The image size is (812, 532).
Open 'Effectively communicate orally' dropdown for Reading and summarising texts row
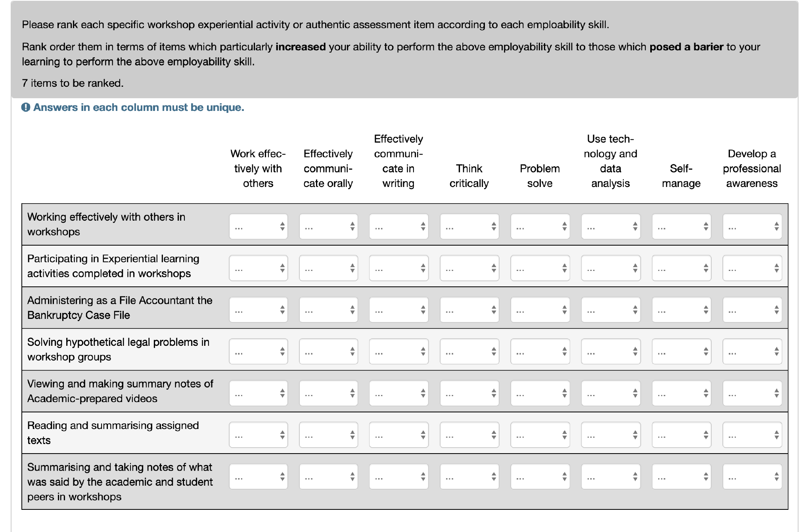click(x=328, y=435)
